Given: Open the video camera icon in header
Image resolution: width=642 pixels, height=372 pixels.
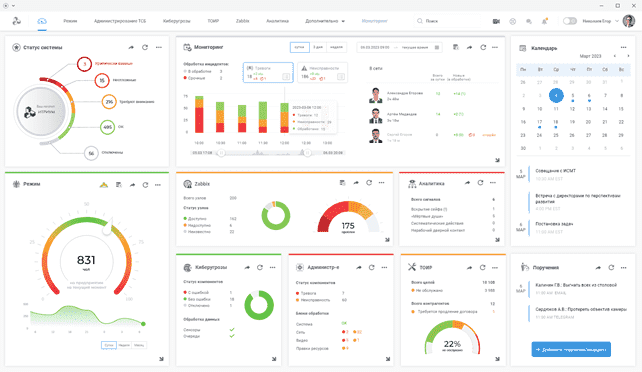Looking at the screenshot, I should pos(496,21).
